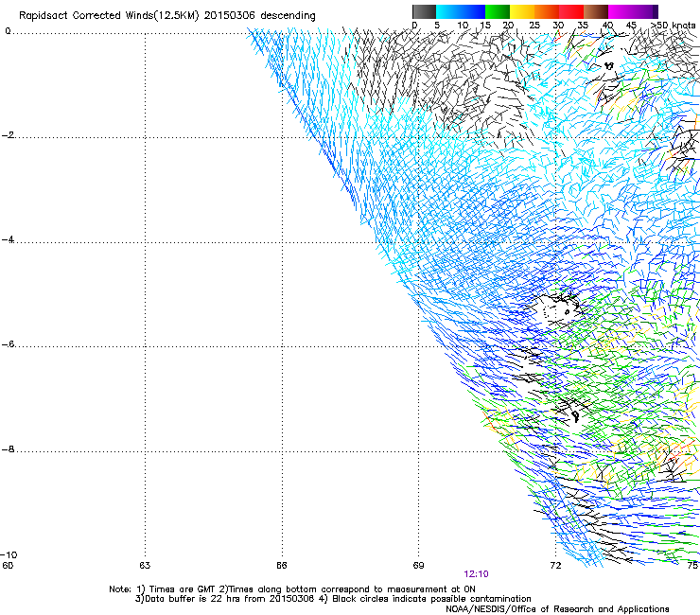Viewport: 700px width, 615px height.
Task: Click the longitude label 60
Action: coord(8,566)
